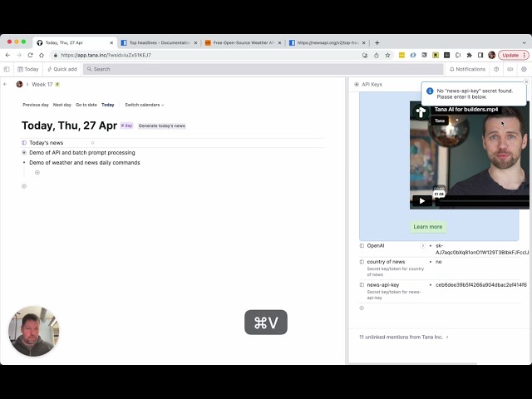
Task: Go to Next day
Action: point(62,105)
